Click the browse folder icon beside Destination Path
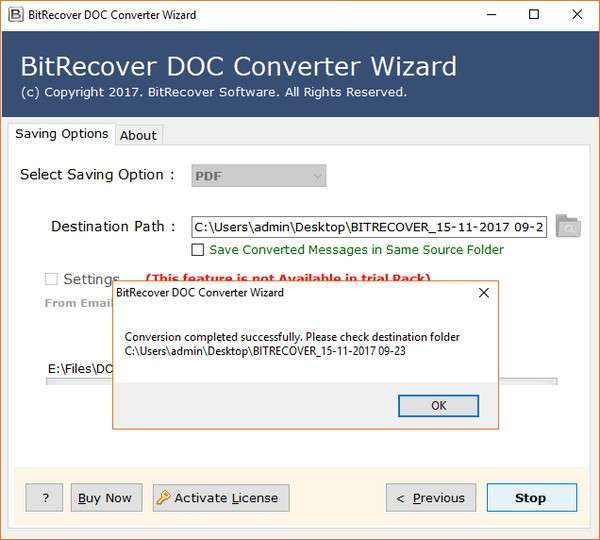 click(x=568, y=226)
